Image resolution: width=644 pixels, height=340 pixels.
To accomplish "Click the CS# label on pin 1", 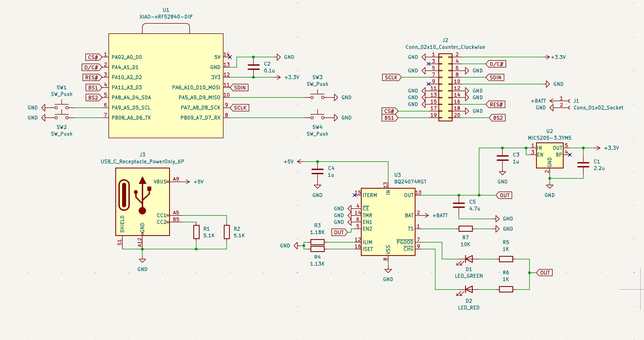I will point(93,57).
